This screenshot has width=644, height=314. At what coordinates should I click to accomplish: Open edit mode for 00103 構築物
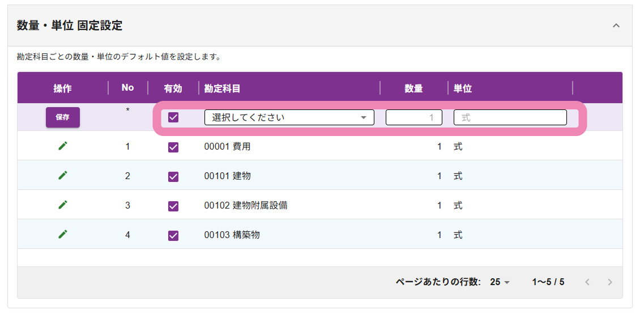click(63, 234)
